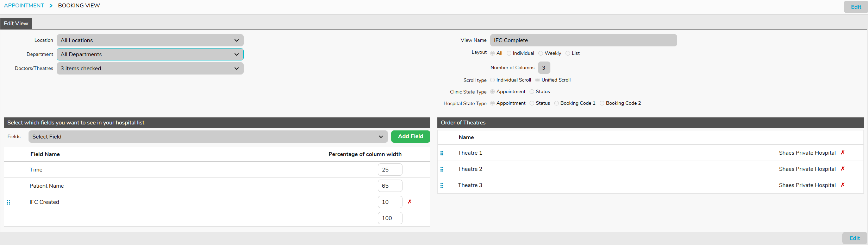Open the Doctors/Theatres multi-select list
The width and height of the screenshot is (868, 245).
(x=150, y=69)
